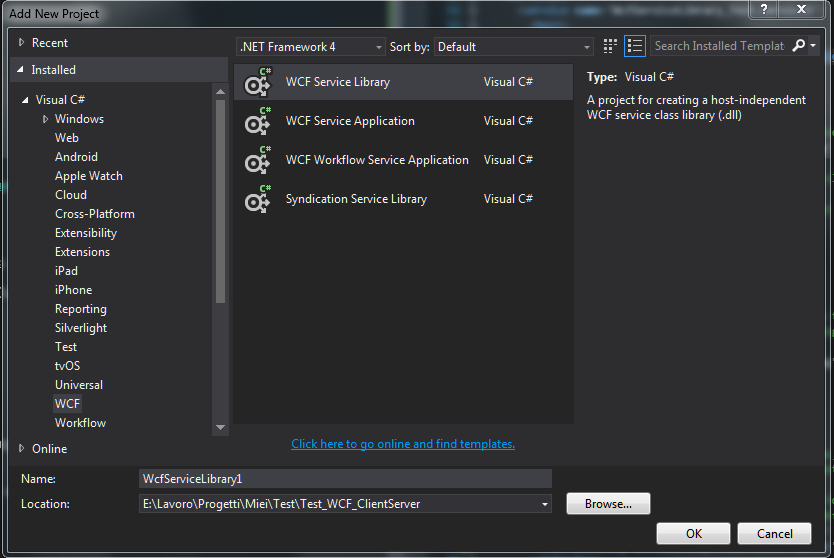Click the category tree scrollbar
The width and height of the screenshot is (834, 558).
click(x=221, y=200)
